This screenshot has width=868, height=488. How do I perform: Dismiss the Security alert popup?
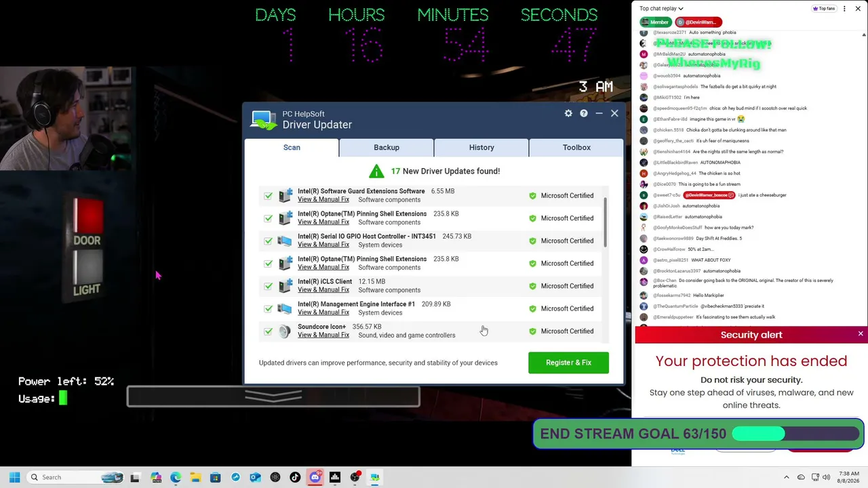(861, 334)
